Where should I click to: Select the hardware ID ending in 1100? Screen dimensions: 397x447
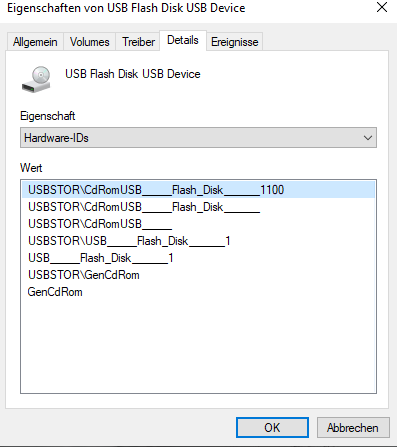198,190
